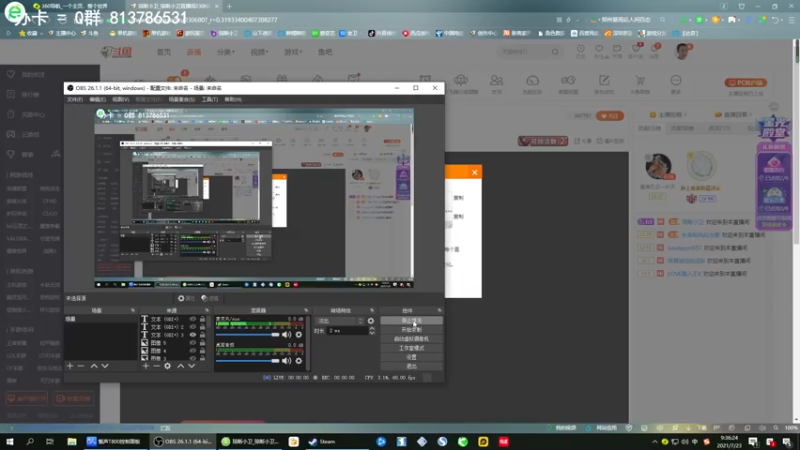This screenshot has height=450, width=800.
Task: Open the Steam app in the taskbar
Action: point(322,442)
